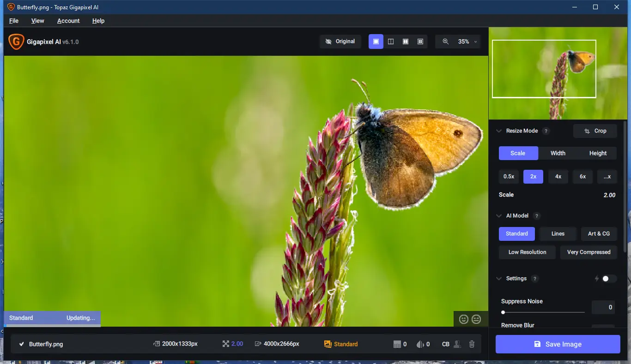Click the Crop button

pos(595,131)
